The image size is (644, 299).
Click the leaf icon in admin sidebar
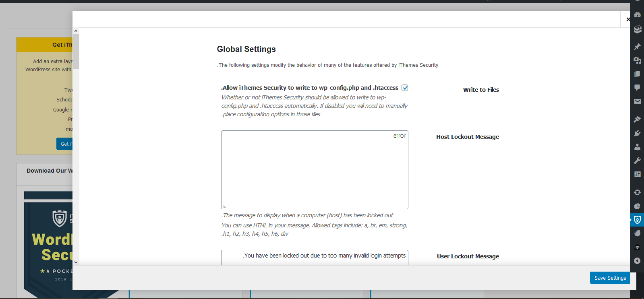637,233
